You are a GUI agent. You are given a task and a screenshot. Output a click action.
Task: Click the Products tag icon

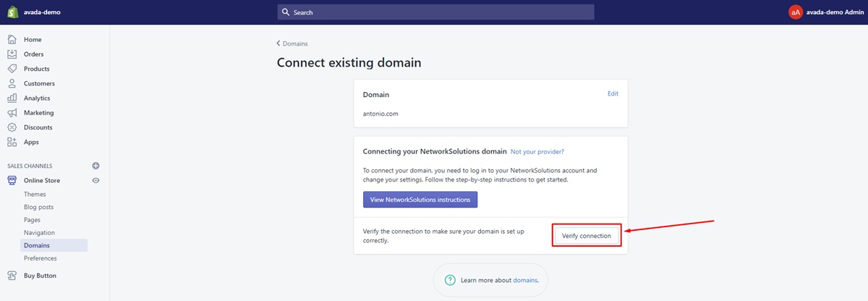click(x=12, y=69)
